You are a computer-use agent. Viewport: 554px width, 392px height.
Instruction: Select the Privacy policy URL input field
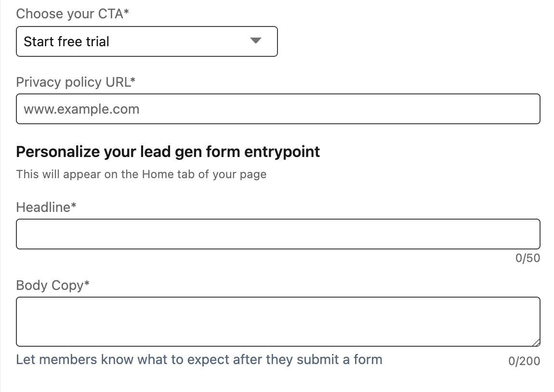point(278,109)
